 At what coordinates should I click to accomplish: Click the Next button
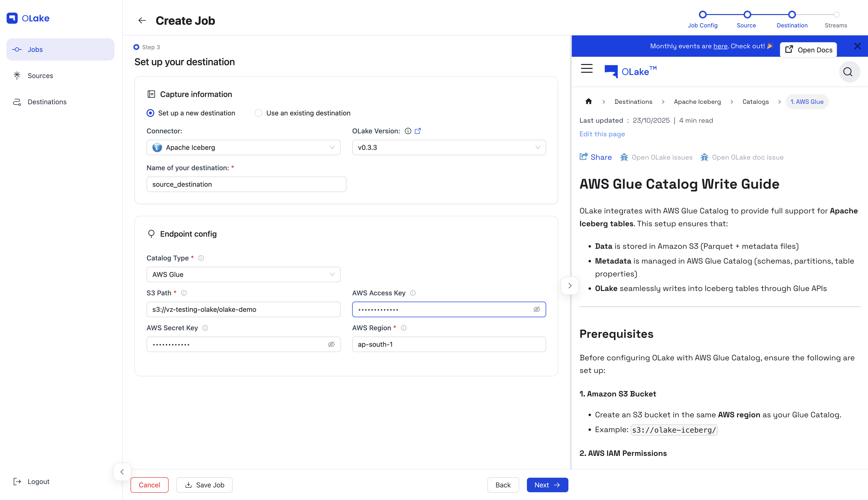coord(547,485)
